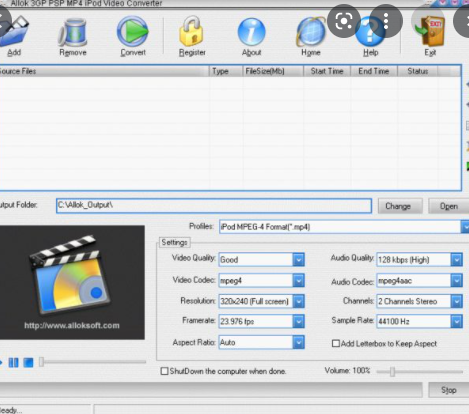Stop the preview with the square button

tap(28, 362)
